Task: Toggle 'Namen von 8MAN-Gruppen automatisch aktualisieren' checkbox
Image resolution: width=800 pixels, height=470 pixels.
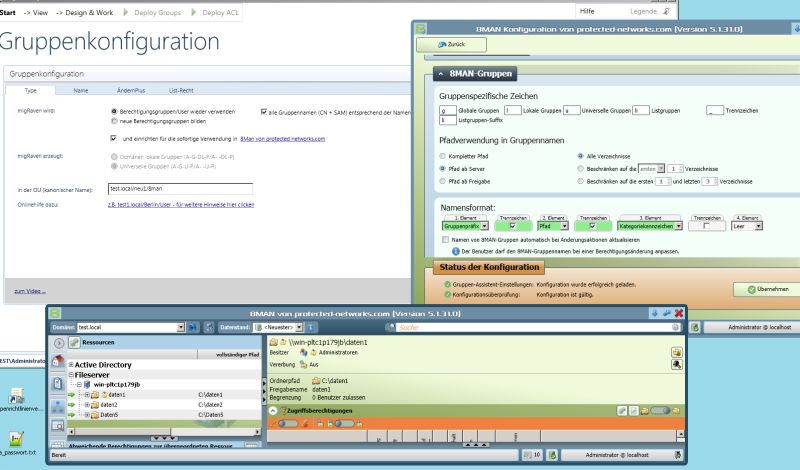Action: (x=445, y=239)
